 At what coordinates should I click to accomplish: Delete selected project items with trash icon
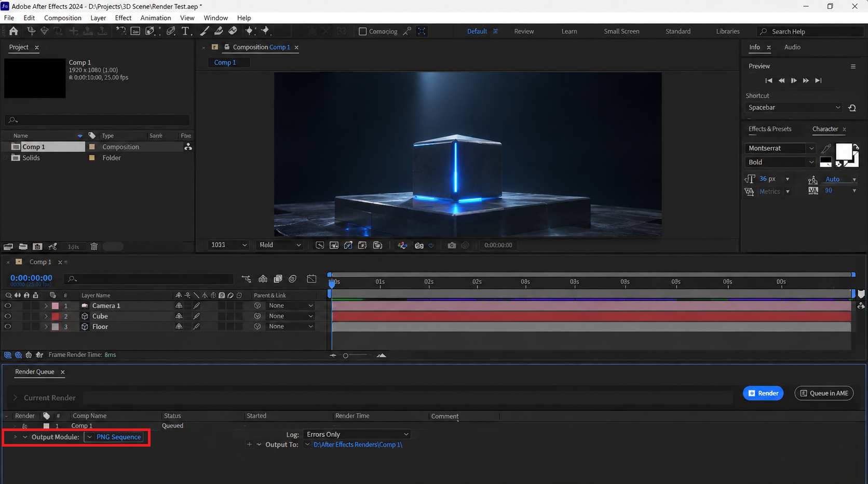(94, 247)
